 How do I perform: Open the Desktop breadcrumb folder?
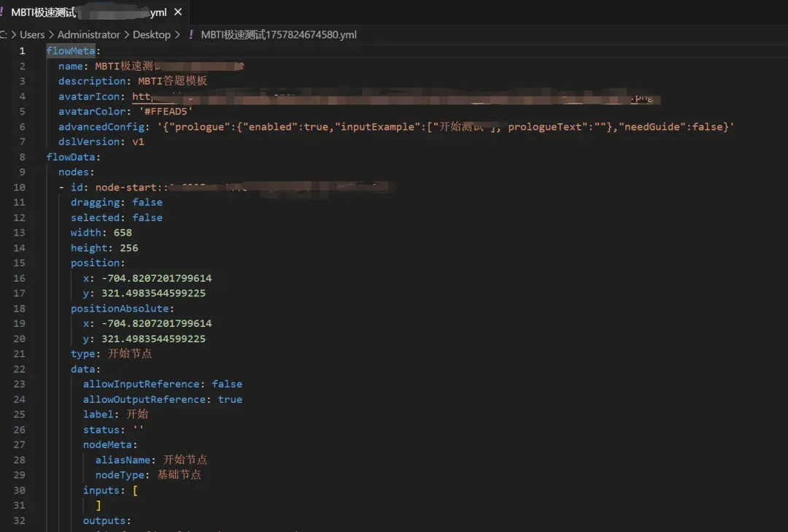(x=152, y=35)
